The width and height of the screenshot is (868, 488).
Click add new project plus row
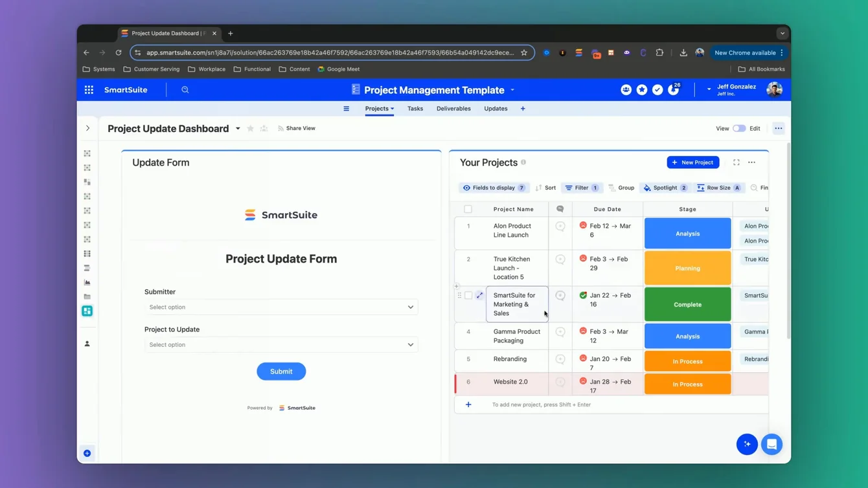468,405
